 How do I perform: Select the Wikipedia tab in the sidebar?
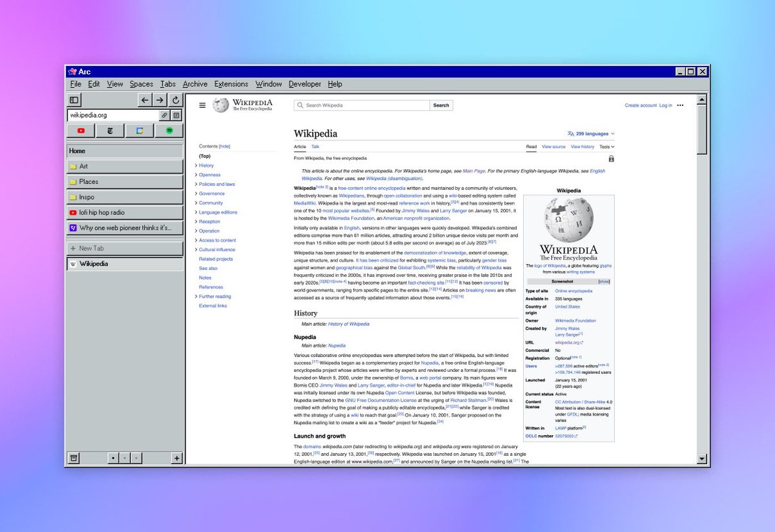tap(125, 263)
